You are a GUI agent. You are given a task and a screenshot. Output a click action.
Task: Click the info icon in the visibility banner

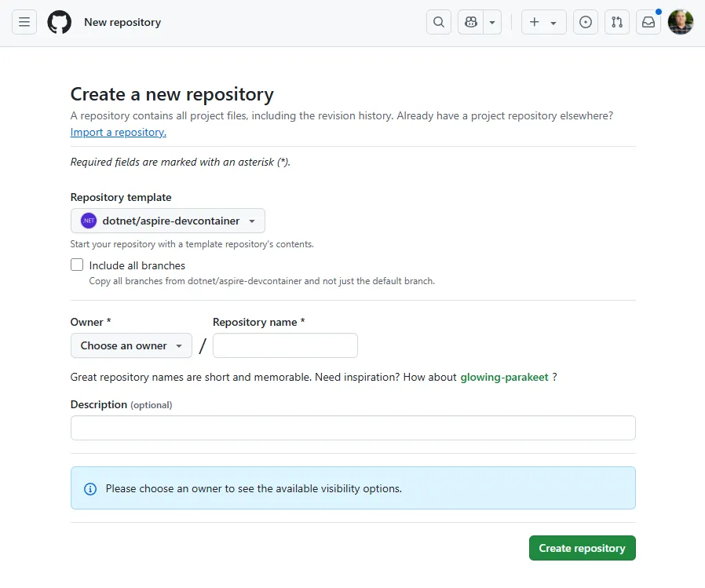pyautogui.click(x=89, y=488)
